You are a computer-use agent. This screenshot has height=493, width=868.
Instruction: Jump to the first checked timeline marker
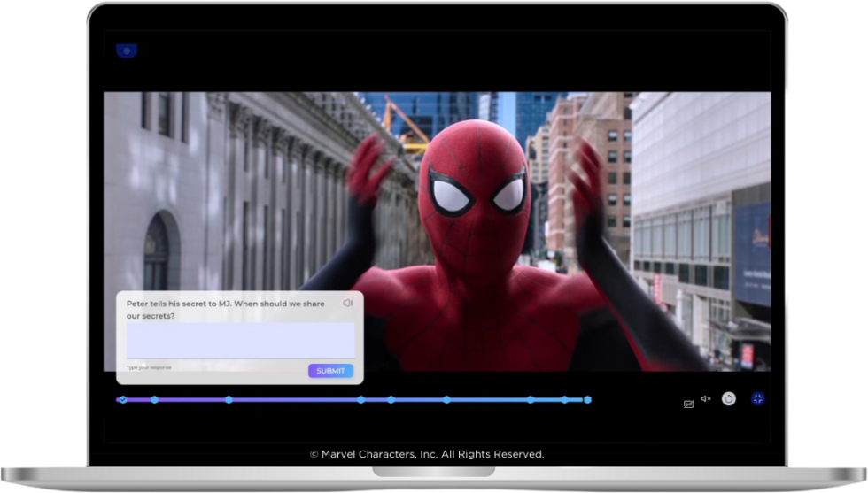tap(123, 400)
